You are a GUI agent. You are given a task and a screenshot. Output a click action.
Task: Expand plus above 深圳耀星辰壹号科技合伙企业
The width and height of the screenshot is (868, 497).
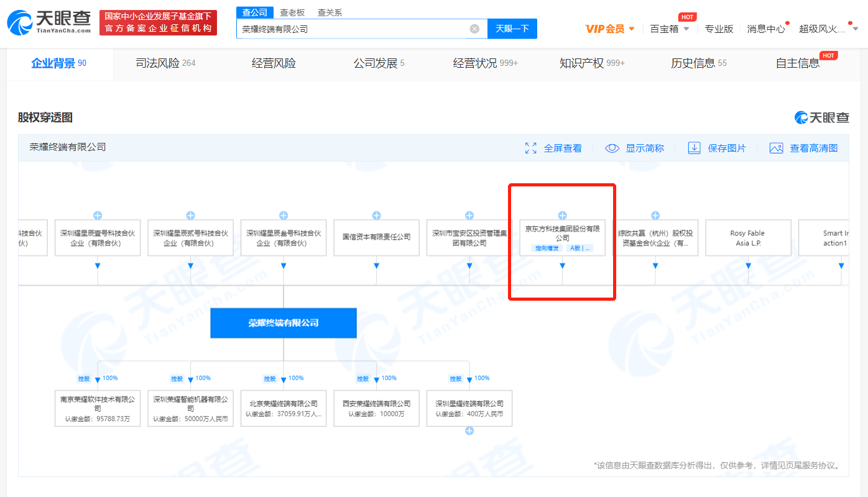tap(98, 216)
